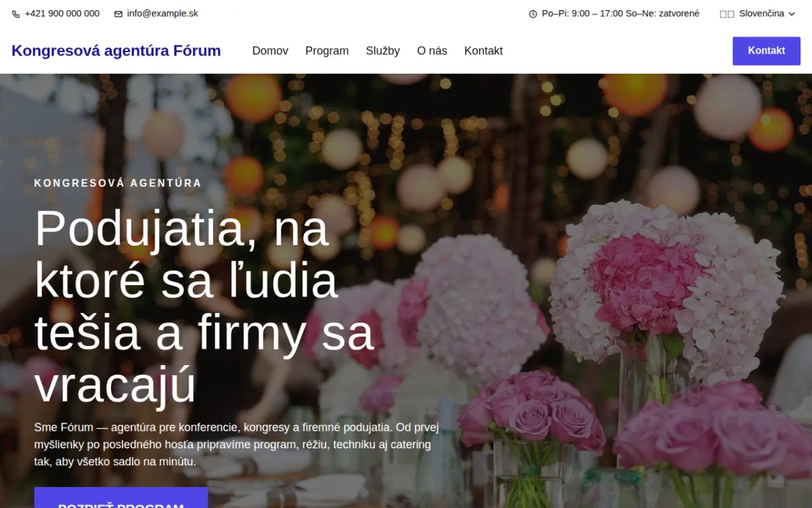Click the clock opening hours icon

[x=533, y=14]
